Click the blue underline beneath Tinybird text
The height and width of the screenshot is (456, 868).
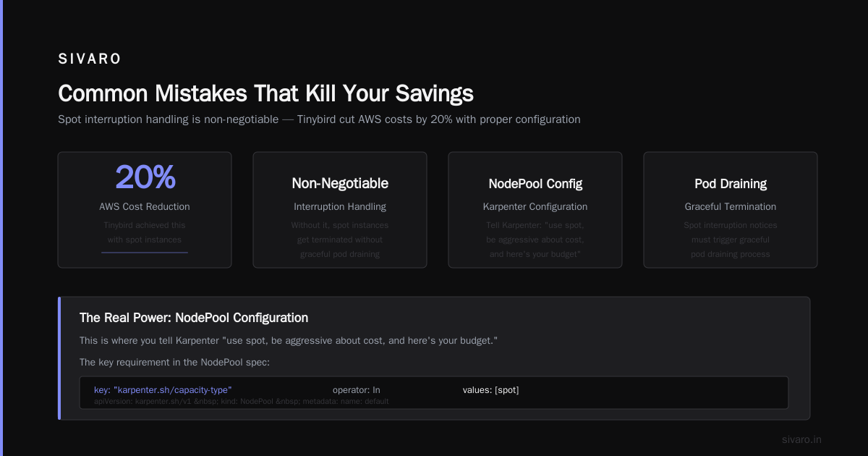145,253
